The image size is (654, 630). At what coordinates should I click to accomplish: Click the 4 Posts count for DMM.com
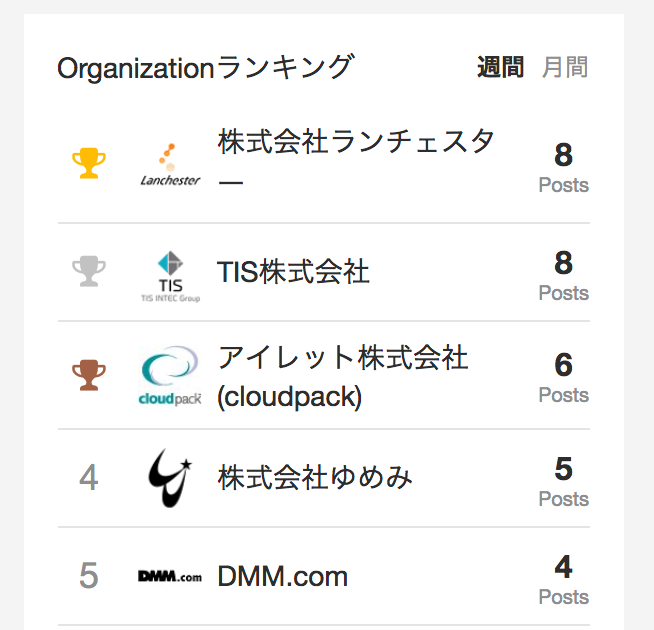click(x=563, y=579)
